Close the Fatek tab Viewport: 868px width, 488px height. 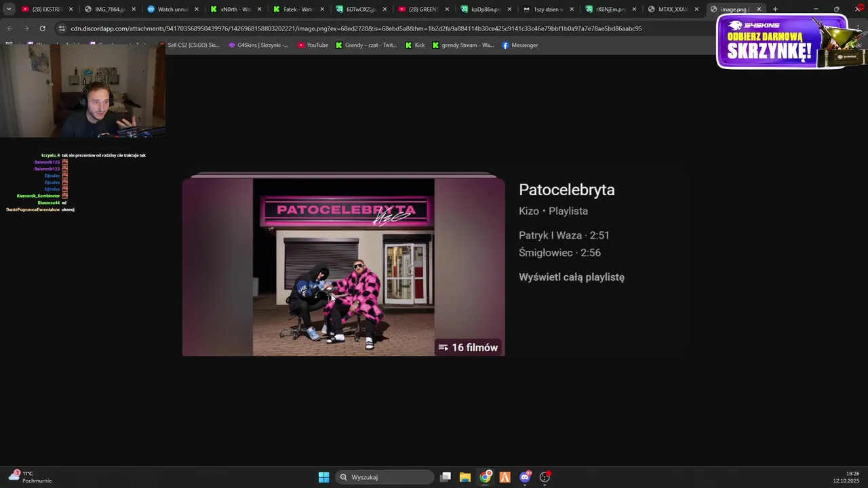[322, 9]
